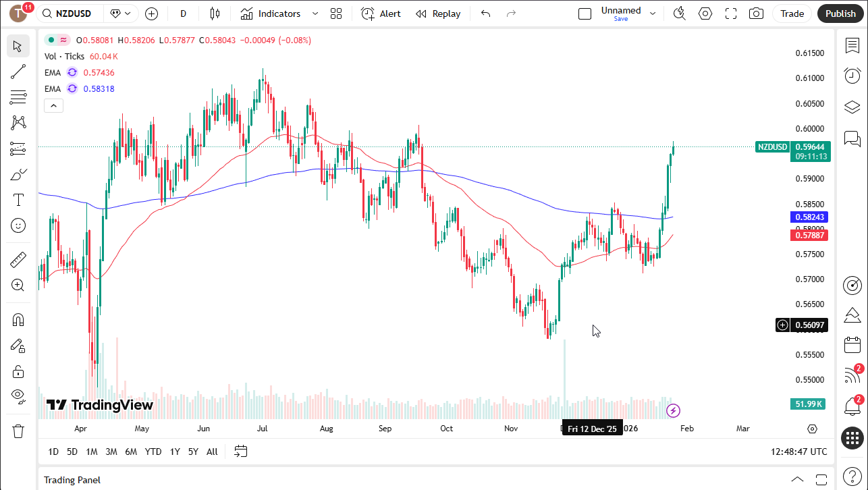Open the compare or add symbol button
The height and width of the screenshot is (490, 868).
151,13
